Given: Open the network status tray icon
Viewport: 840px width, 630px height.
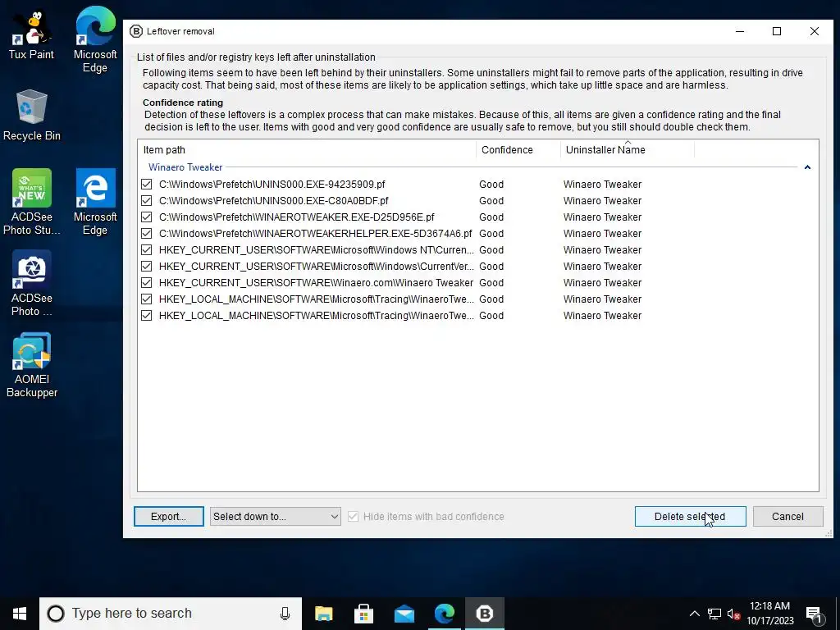Looking at the screenshot, I should coord(714,614).
